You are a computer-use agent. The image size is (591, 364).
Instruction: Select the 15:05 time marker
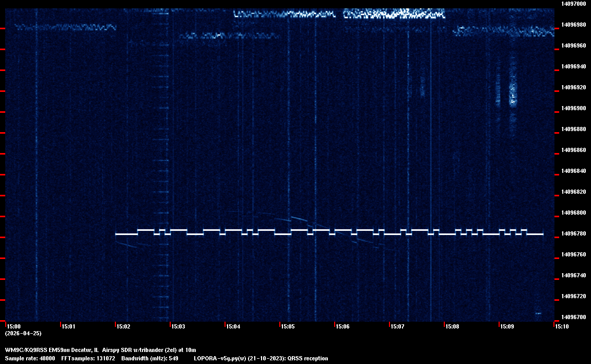point(288,326)
